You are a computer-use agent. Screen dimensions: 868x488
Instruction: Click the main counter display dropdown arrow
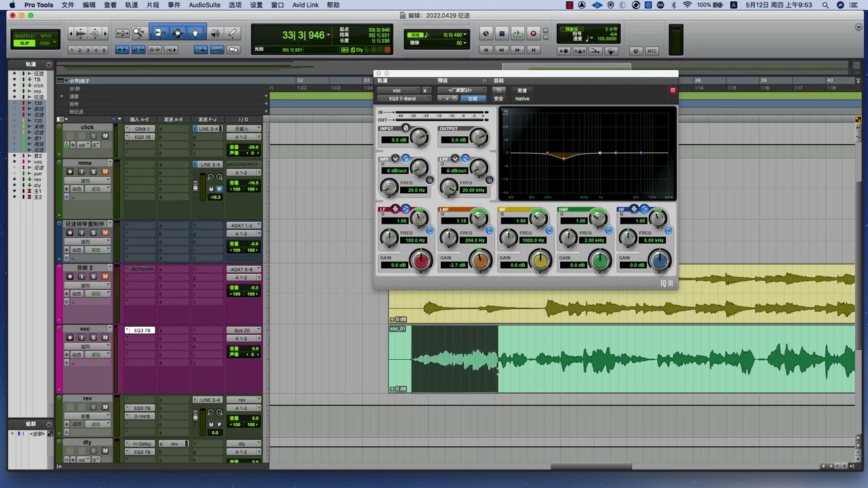[x=329, y=35]
